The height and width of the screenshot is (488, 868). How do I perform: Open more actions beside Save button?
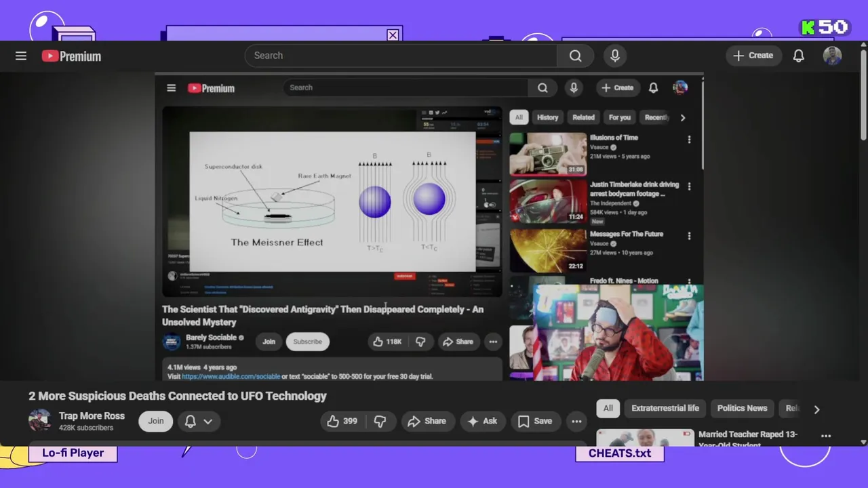(576, 421)
